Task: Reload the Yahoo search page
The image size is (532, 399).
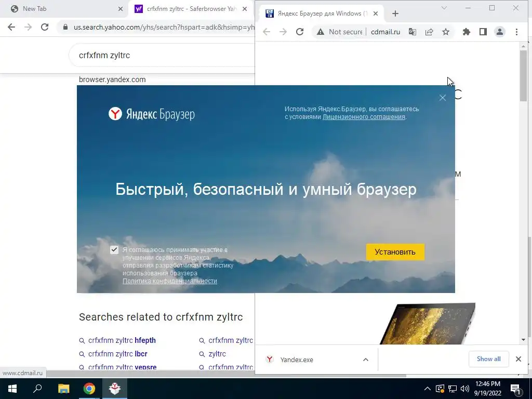Action: pos(45,27)
